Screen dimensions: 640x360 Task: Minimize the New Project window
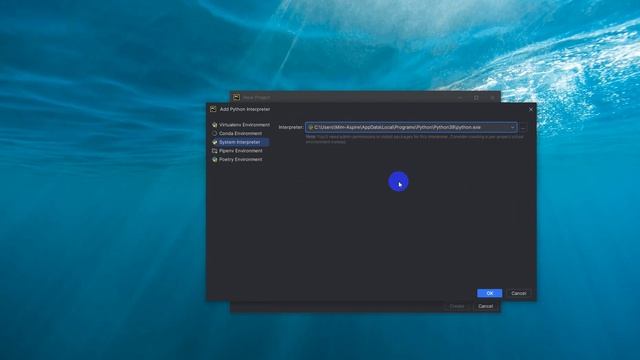[x=460, y=98]
